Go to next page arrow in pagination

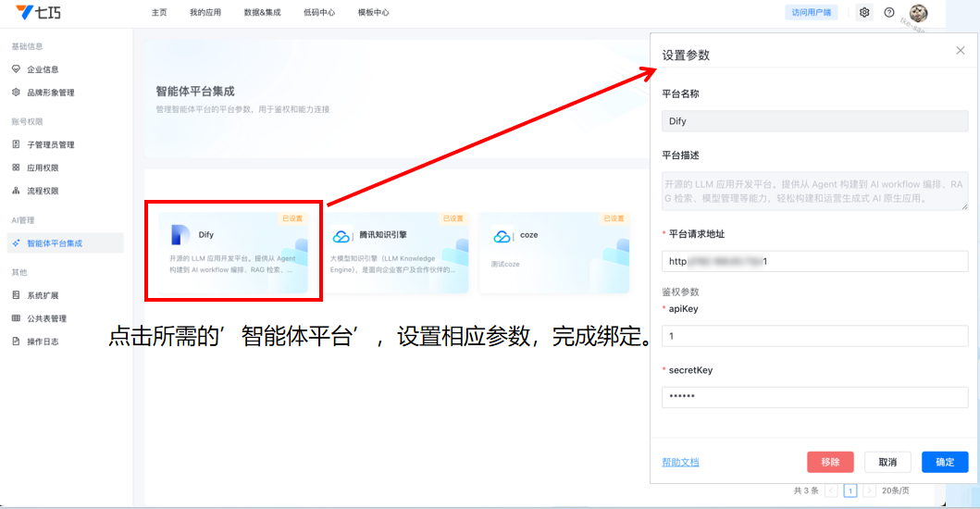click(869, 490)
